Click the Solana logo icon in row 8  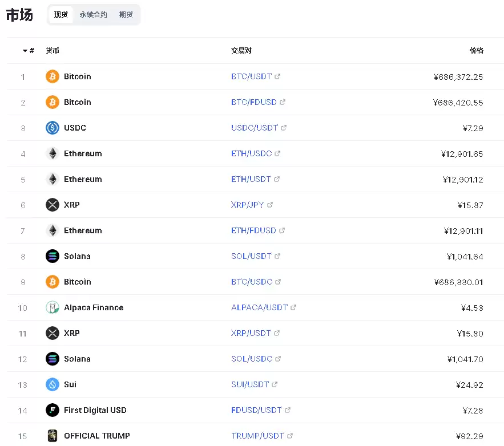52,256
